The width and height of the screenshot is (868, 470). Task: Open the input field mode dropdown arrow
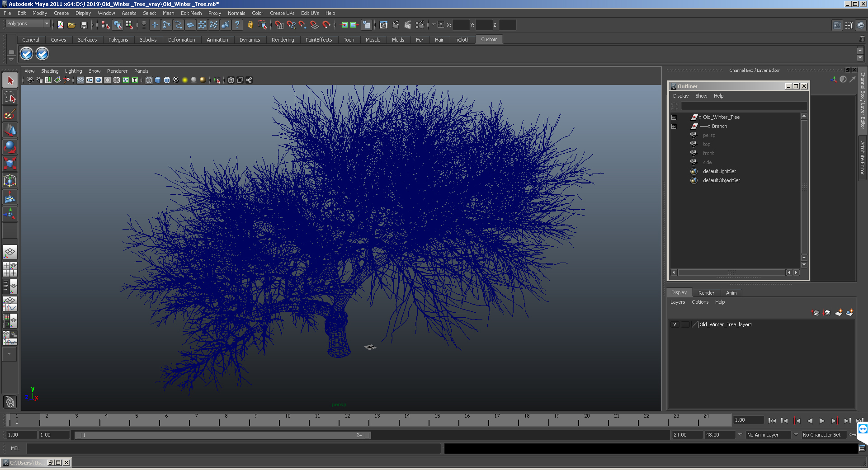coord(434,25)
